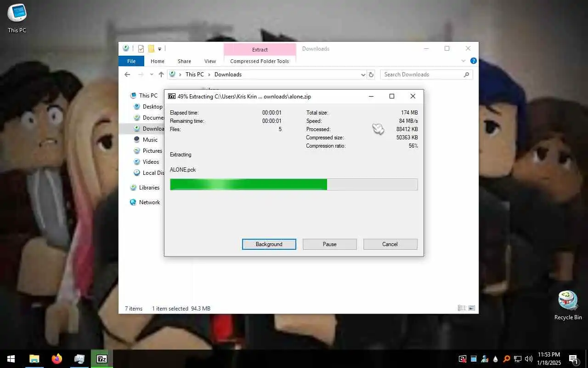Click the Windows update warning tray icon
The image size is (588, 368).
462,359
